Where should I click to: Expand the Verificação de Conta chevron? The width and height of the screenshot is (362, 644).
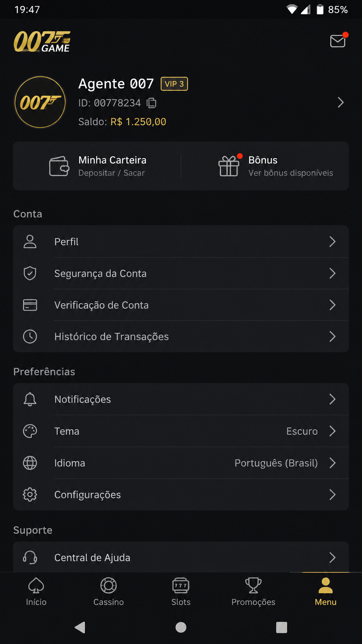point(332,305)
